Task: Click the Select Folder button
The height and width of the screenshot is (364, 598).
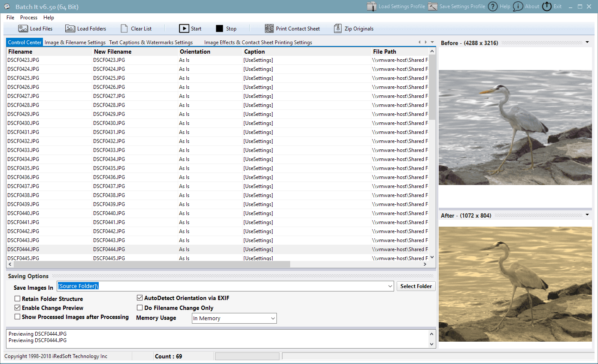Action: click(x=416, y=286)
